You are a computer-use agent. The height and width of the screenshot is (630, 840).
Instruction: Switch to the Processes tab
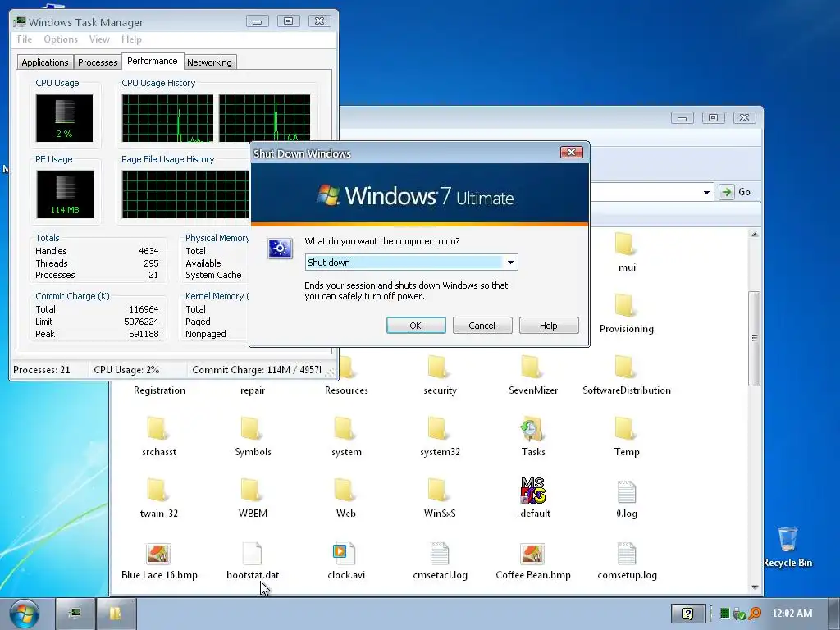click(98, 62)
